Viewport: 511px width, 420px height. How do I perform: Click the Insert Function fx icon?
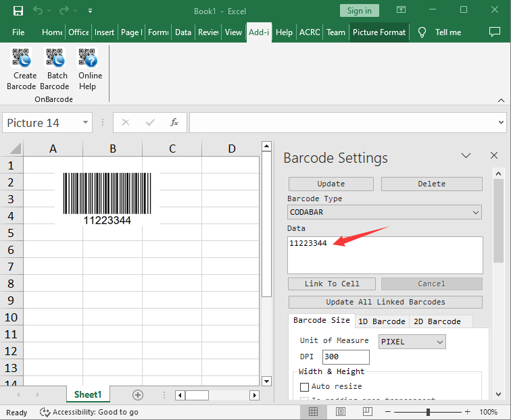pyautogui.click(x=174, y=122)
